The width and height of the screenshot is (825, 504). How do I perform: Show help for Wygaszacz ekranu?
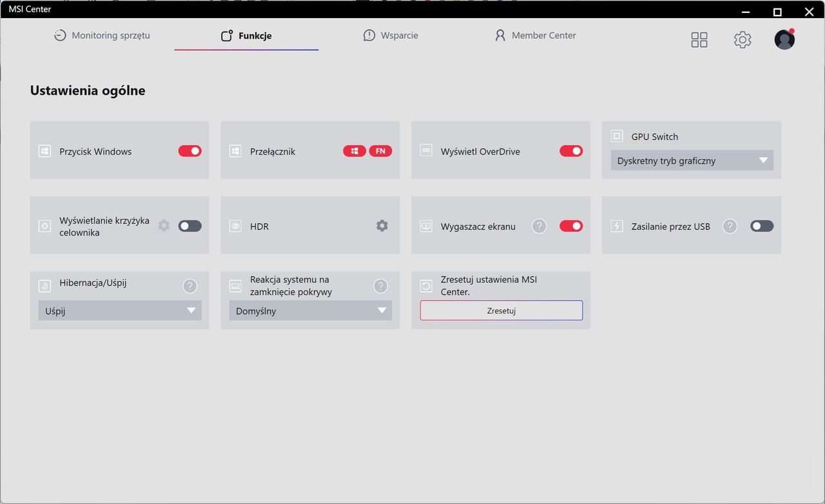539,226
